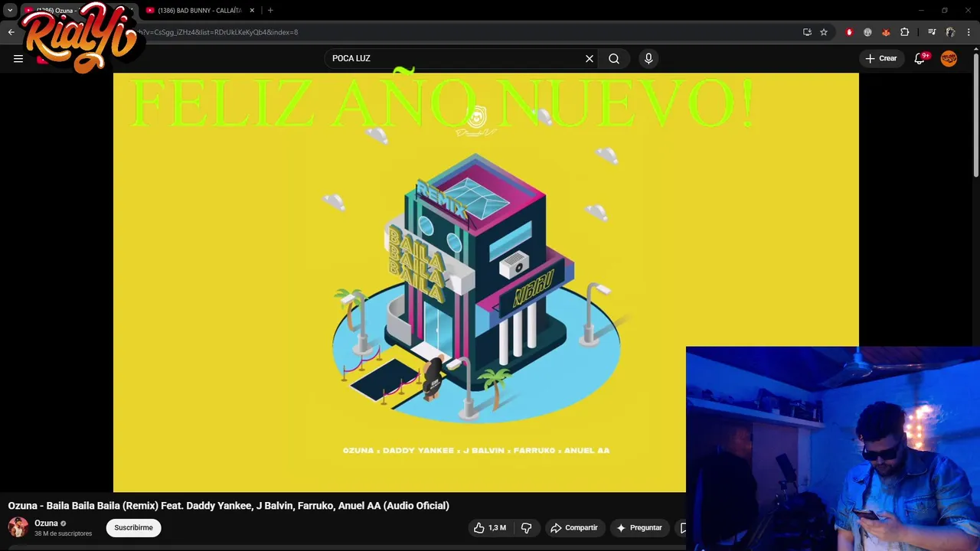Open the media control music icon
This screenshot has width=980, height=551.
click(x=932, y=32)
